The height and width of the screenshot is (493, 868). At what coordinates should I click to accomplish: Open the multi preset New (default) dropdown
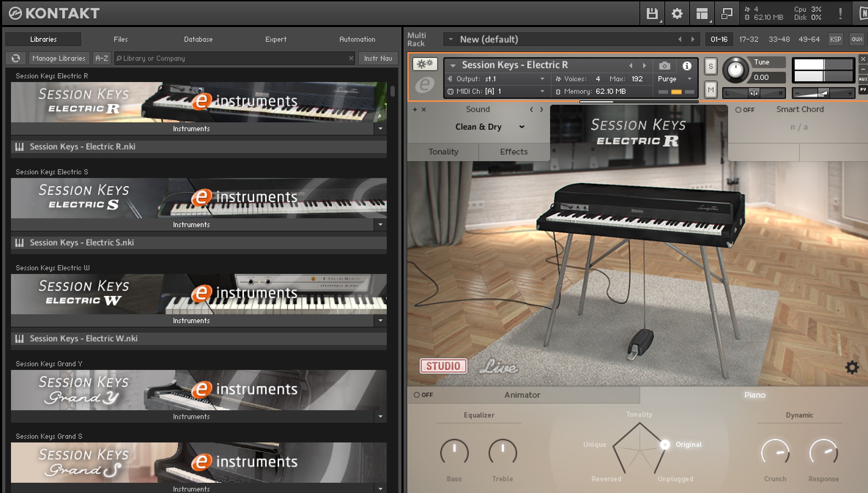[451, 39]
